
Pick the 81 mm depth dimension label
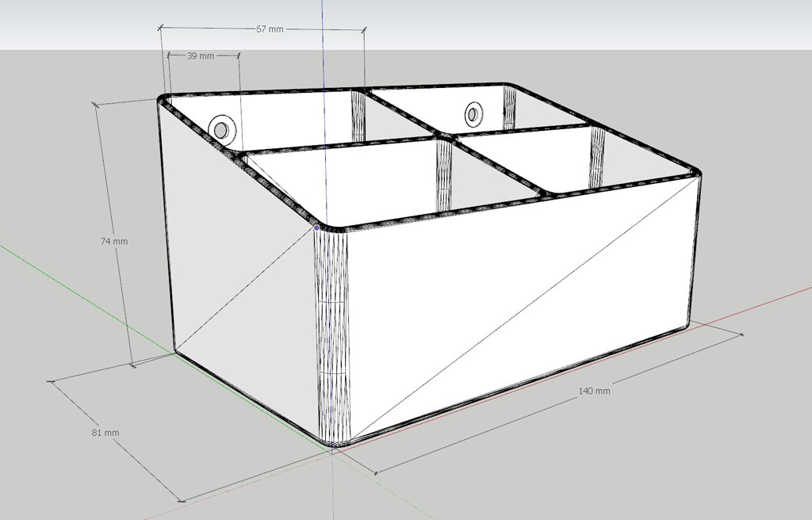105,433
